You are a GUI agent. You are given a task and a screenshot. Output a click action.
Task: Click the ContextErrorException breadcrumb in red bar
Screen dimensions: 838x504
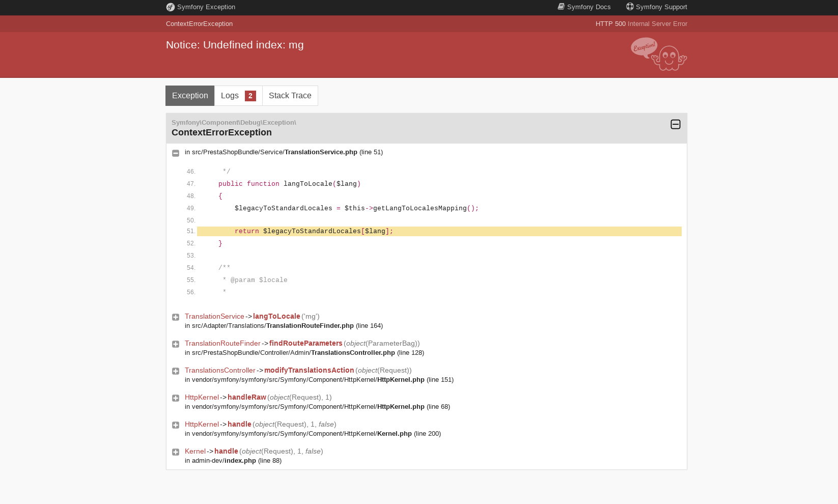coord(199,24)
